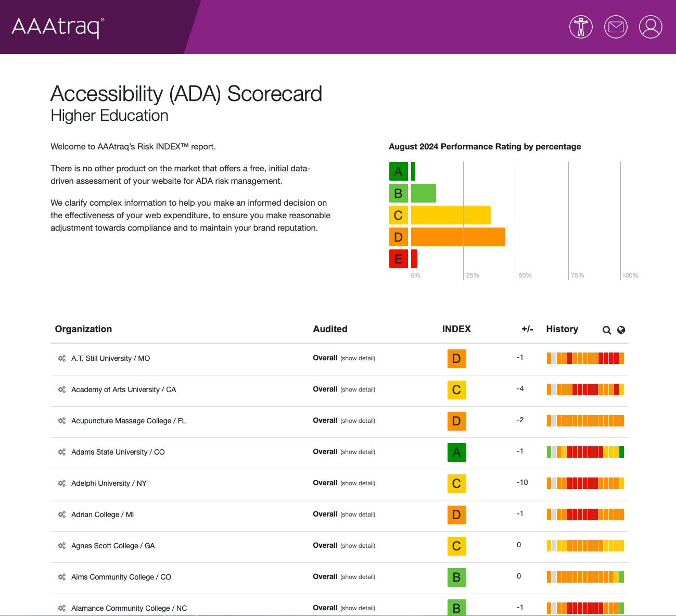Click gears icon beside Adrian College

point(62,514)
